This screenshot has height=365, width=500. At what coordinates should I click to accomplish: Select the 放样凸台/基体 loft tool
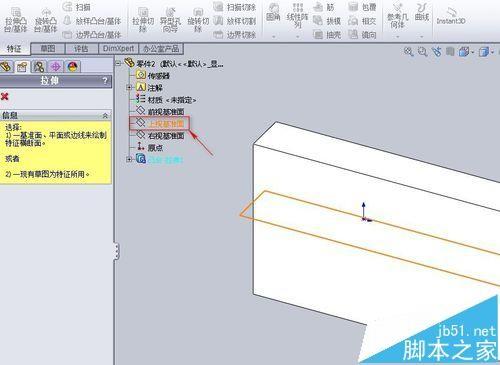click(x=92, y=21)
